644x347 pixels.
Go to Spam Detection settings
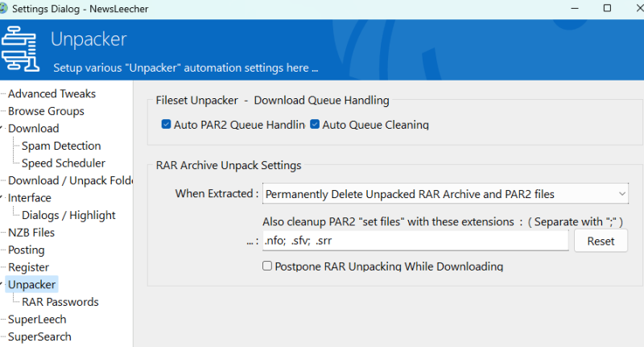coord(61,146)
